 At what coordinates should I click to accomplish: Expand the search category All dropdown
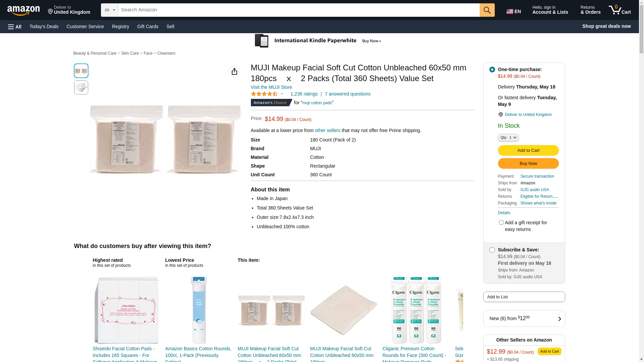tap(110, 10)
